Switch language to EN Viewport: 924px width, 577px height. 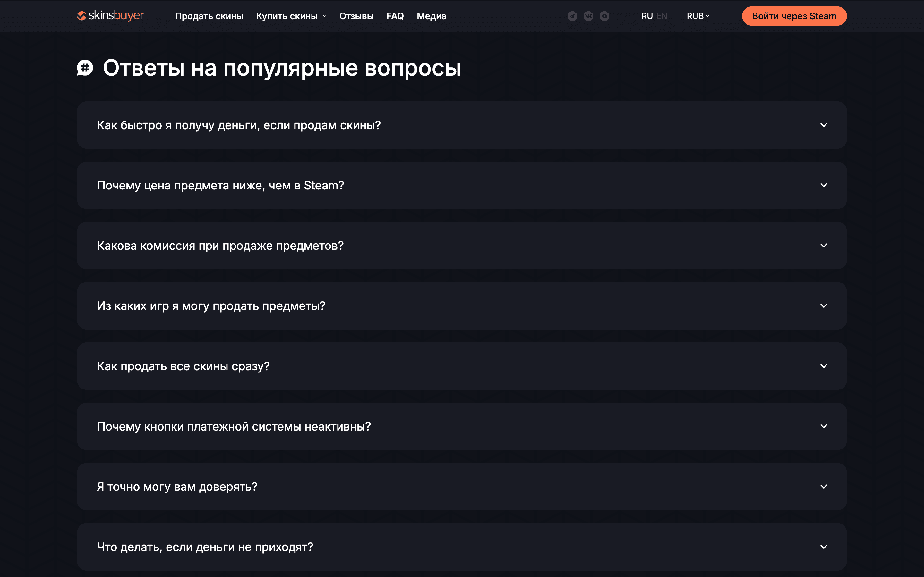(x=662, y=16)
